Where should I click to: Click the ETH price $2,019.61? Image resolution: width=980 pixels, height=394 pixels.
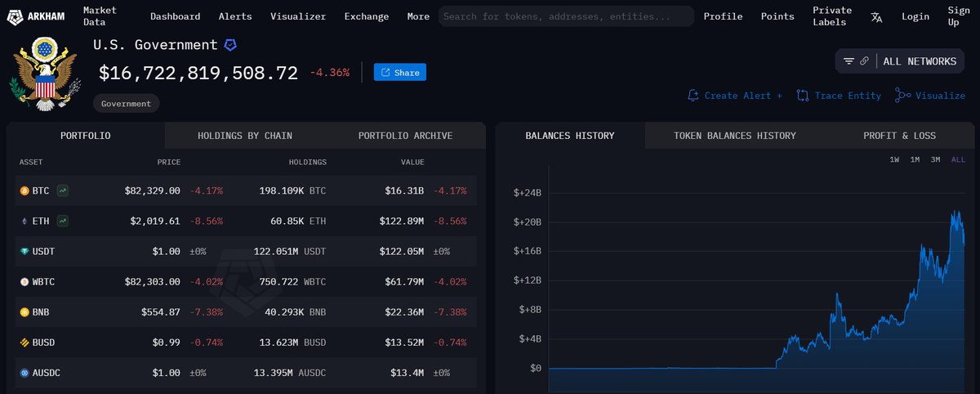(x=155, y=221)
